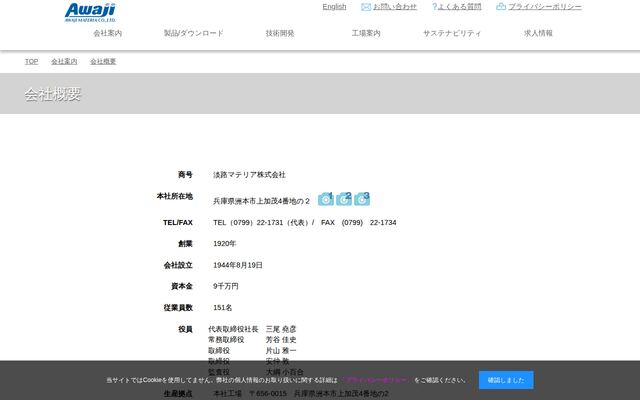Click the 会社設立 row label

tap(178, 265)
